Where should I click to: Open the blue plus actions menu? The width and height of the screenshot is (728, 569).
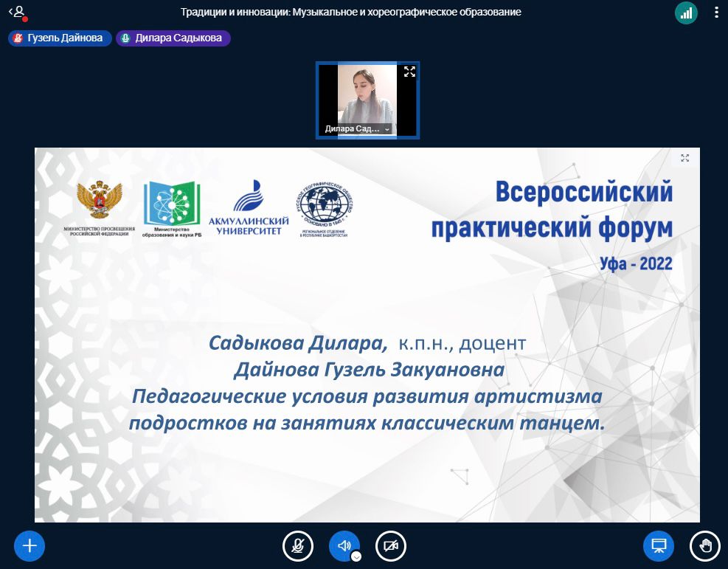coord(30,546)
